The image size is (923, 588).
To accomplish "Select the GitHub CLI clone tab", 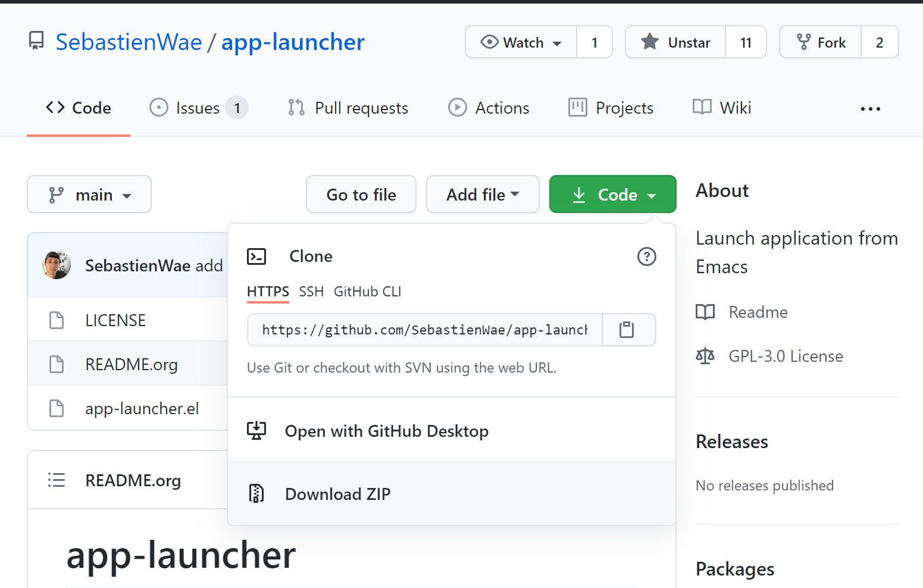I will coord(367,292).
